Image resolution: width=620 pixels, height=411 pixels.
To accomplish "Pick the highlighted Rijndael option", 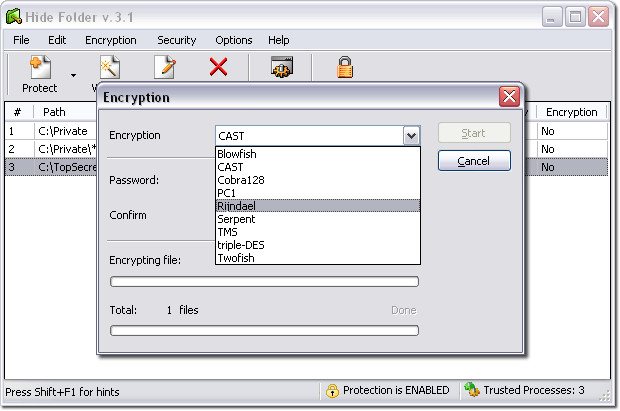I will click(318, 206).
